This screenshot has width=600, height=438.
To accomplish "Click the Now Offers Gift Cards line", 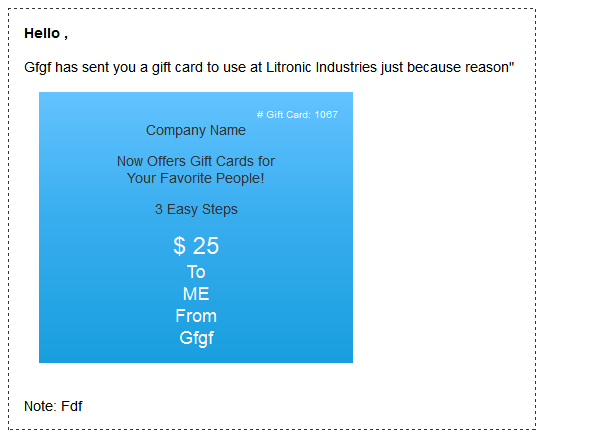I will [x=196, y=161].
